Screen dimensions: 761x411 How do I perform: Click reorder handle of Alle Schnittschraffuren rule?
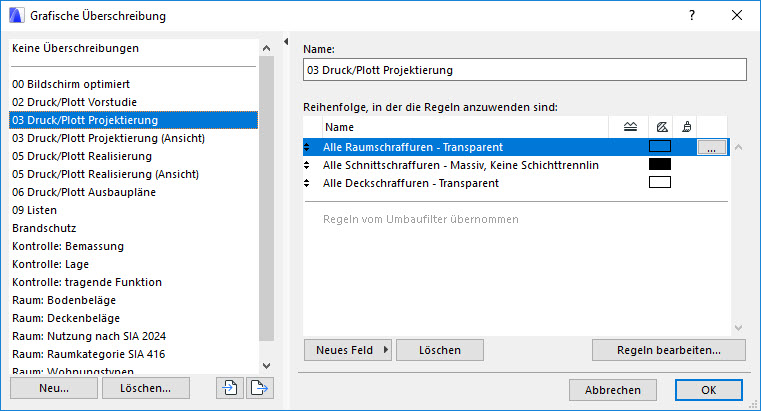click(307, 165)
